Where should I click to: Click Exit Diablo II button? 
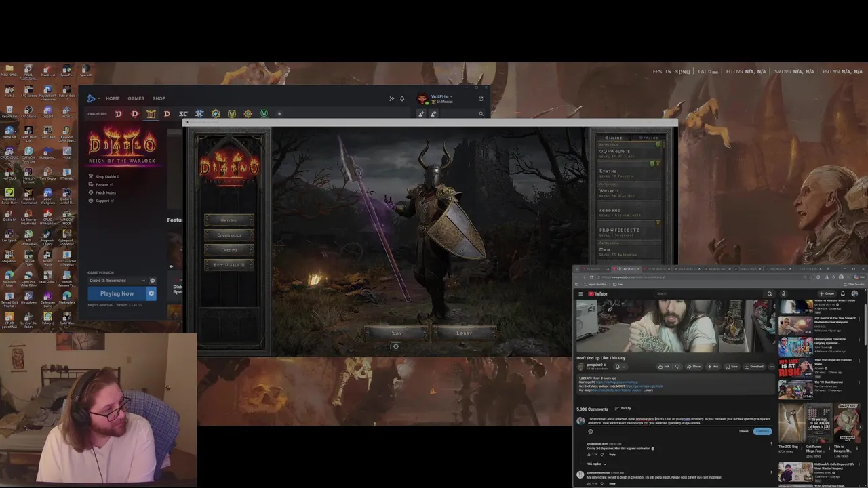(x=229, y=264)
